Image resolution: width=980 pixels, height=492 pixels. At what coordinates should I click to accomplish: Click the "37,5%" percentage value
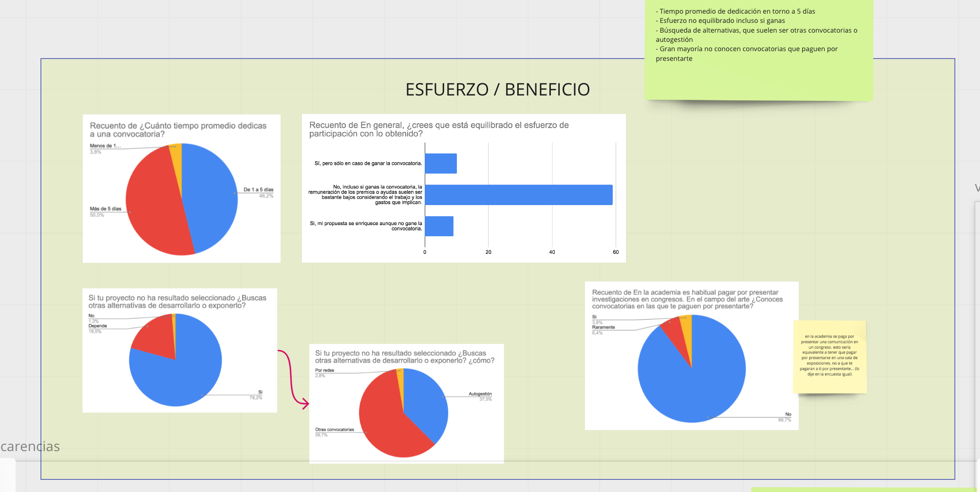tap(486, 399)
